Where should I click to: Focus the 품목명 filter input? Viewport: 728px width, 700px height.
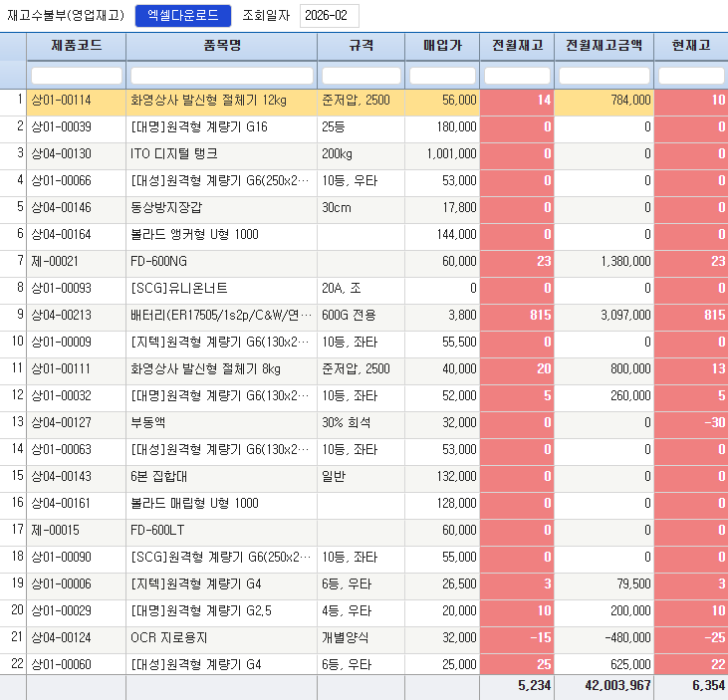coord(222,76)
